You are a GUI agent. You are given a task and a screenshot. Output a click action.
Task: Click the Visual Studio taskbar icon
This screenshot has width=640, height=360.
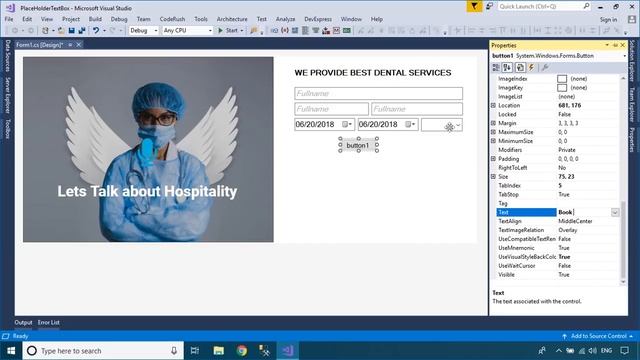[x=288, y=351]
